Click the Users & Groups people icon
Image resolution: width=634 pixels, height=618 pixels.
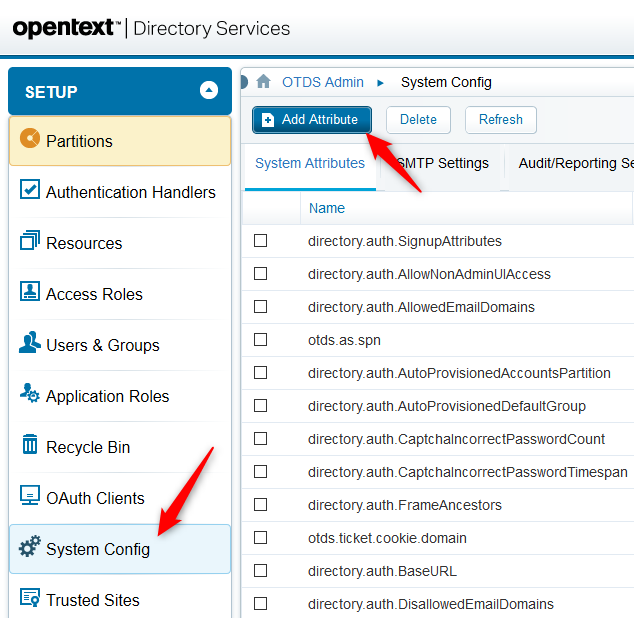coord(30,342)
